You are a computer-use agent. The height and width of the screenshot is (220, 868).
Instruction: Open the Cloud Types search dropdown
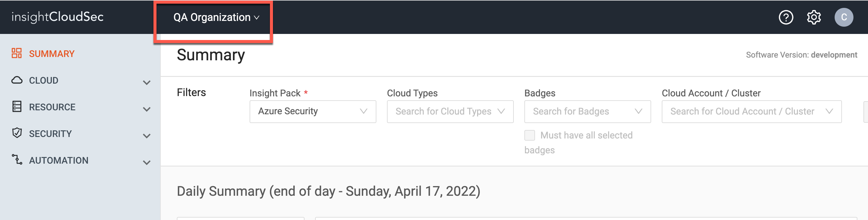[x=450, y=112]
